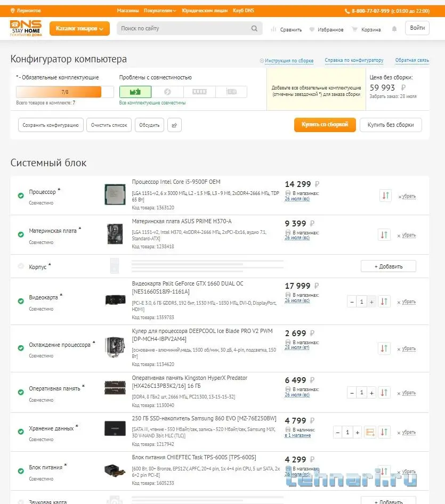The height and width of the screenshot is (504, 445).
Task: Click the green check icon for Процессор
Action: click(x=21, y=196)
